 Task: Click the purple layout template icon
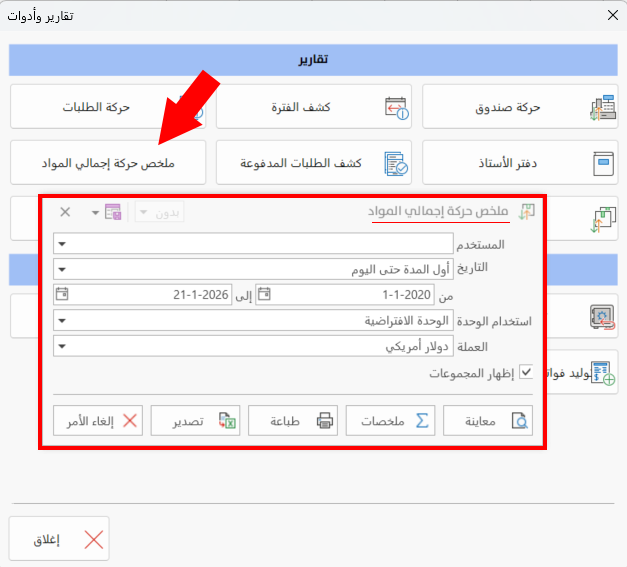tap(113, 212)
